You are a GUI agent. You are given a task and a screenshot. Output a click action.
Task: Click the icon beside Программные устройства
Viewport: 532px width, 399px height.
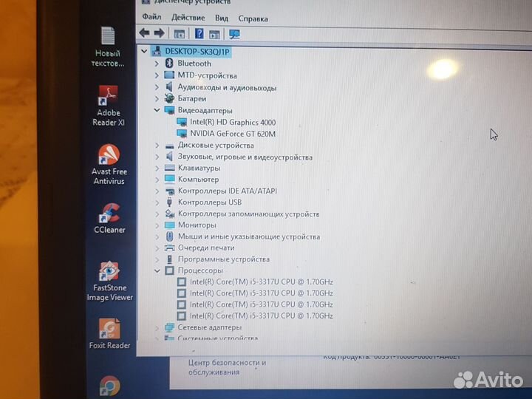click(x=170, y=259)
